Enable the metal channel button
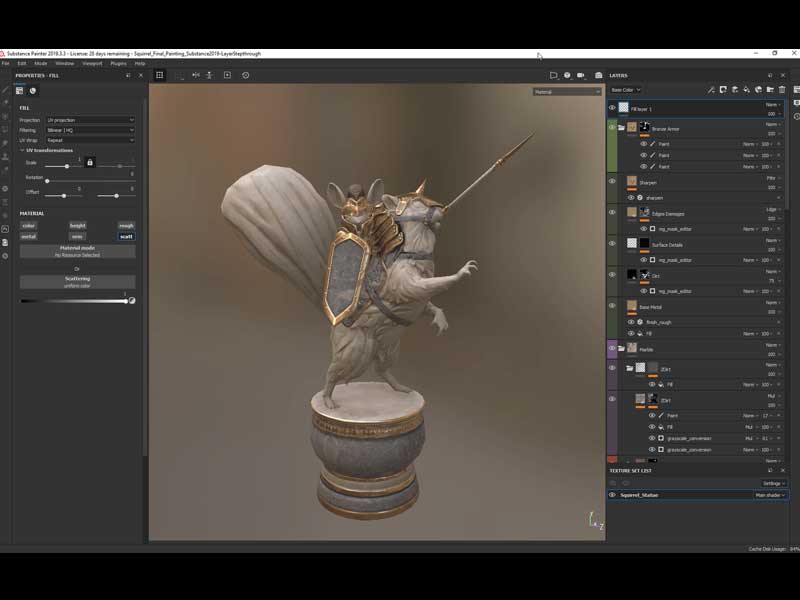 [x=29, y=236]
